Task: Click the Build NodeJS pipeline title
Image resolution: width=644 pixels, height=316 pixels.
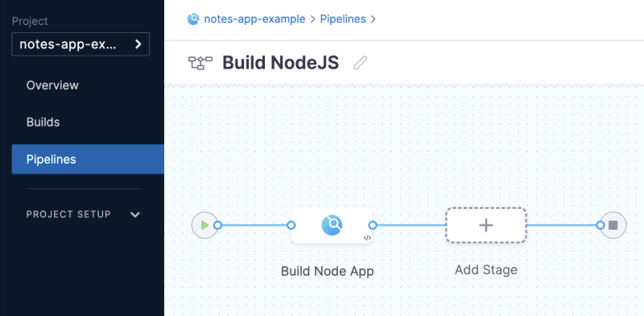Action: [280, 63]
